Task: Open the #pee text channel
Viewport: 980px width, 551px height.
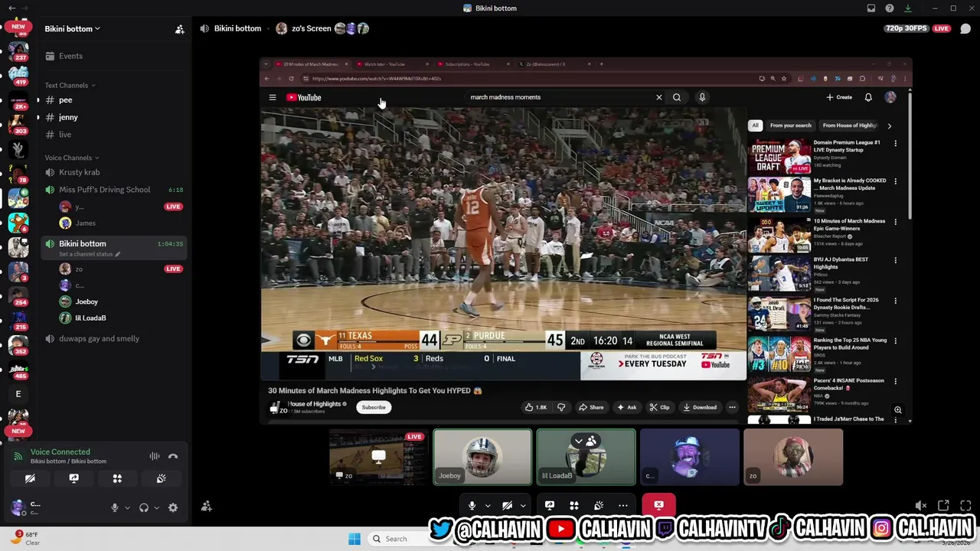Action: (x=65, y=100)
